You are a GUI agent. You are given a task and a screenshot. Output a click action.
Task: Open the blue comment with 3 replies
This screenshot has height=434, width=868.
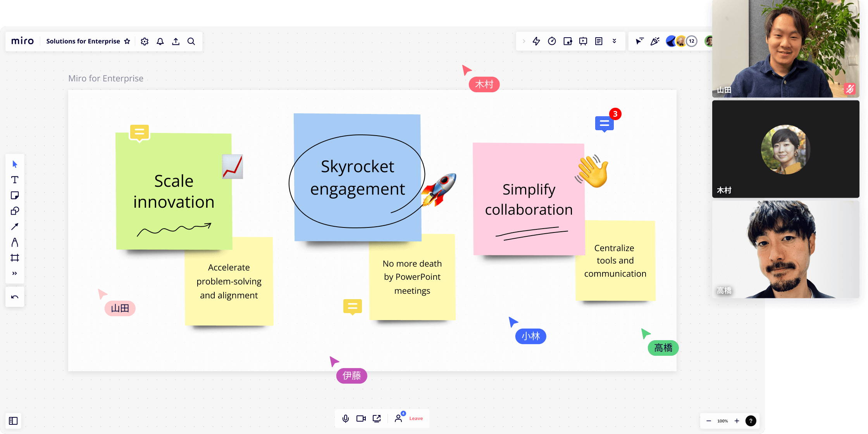tap(604, 124)
